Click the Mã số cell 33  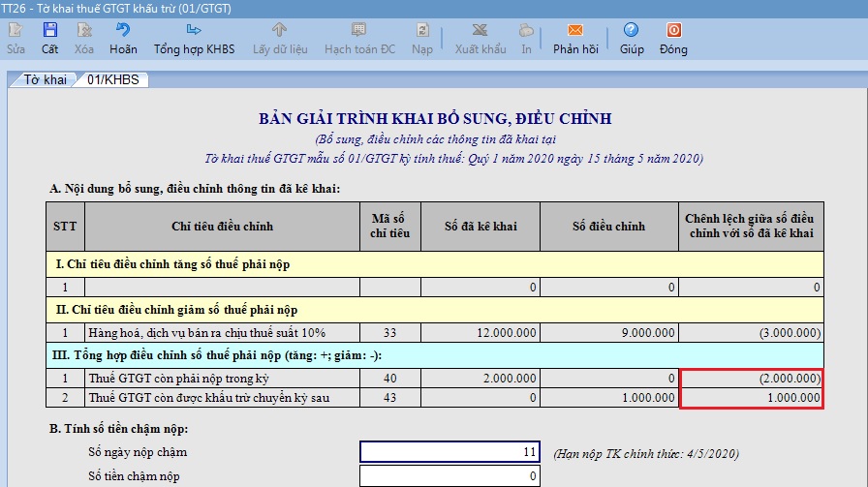click(x=390, y=333)
